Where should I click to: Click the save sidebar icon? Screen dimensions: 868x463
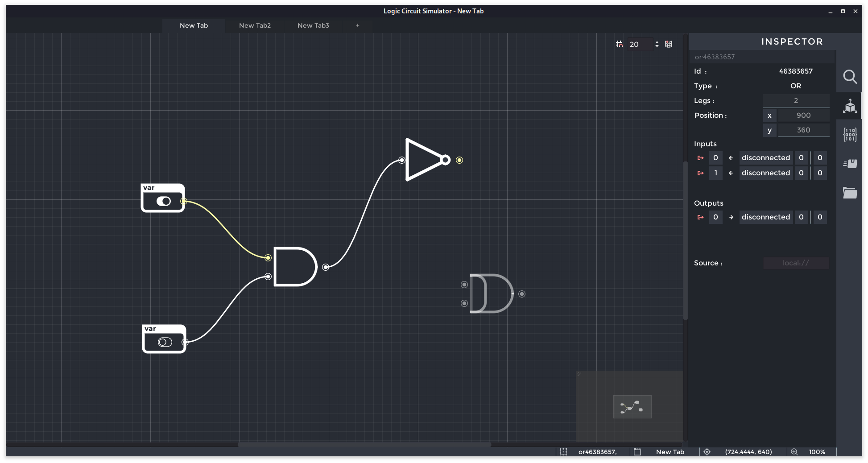click(x=850, y=163)
